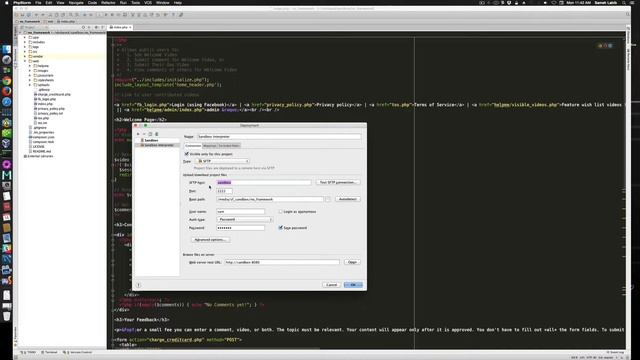Focus the server Name field

click(x=279, y=137)
